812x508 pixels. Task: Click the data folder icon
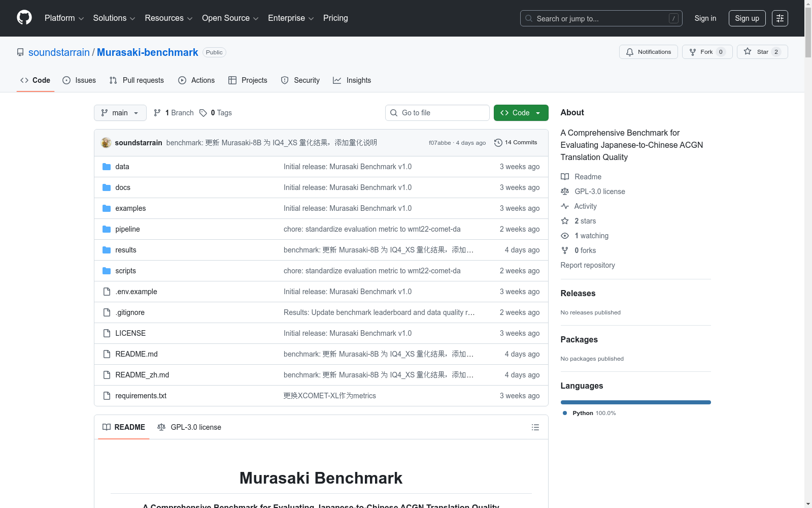click(x=107, y=167)
